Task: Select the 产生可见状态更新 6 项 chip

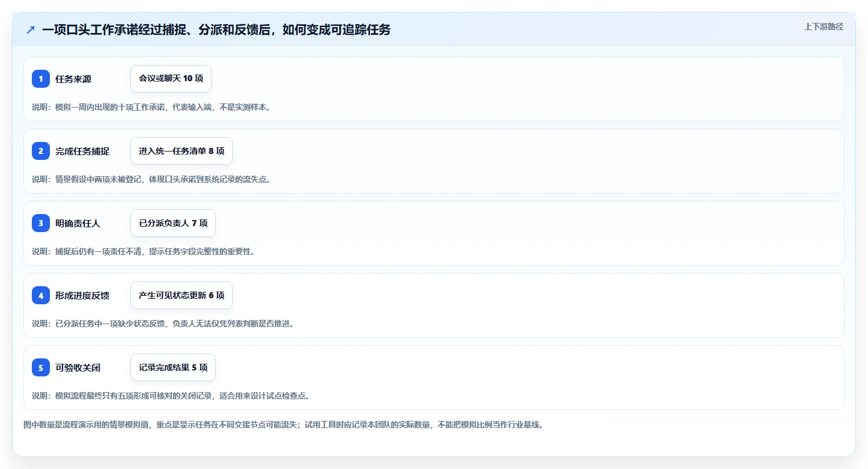Action: pos(182,295)
